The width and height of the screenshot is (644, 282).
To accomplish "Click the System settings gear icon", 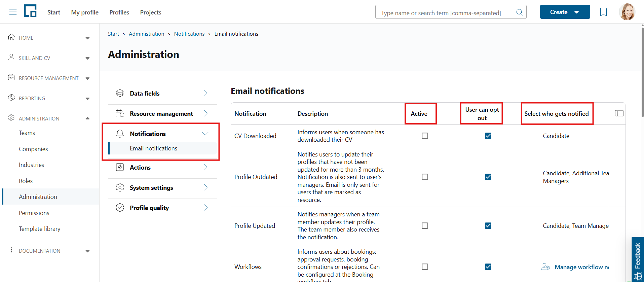I will [120, 187].
